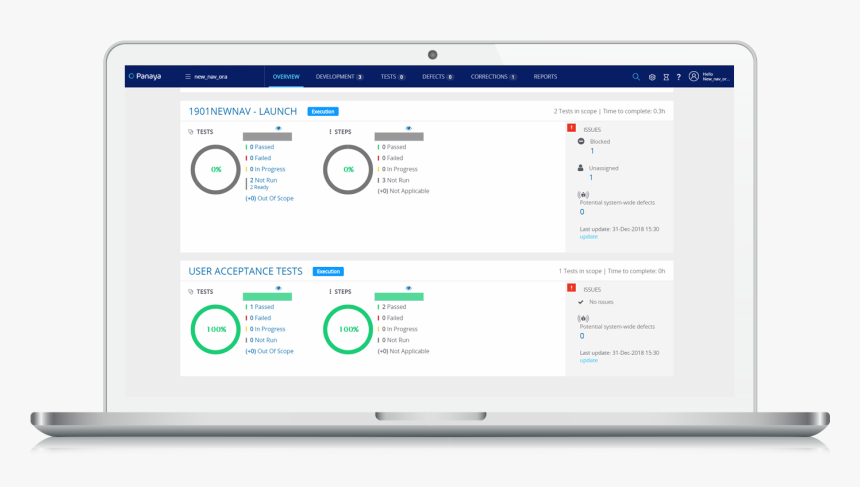Image resolution: width=860 pixels, height=487 pixels.
Task: Click the hourglass icon in header
Action: (x=666, y=77)
